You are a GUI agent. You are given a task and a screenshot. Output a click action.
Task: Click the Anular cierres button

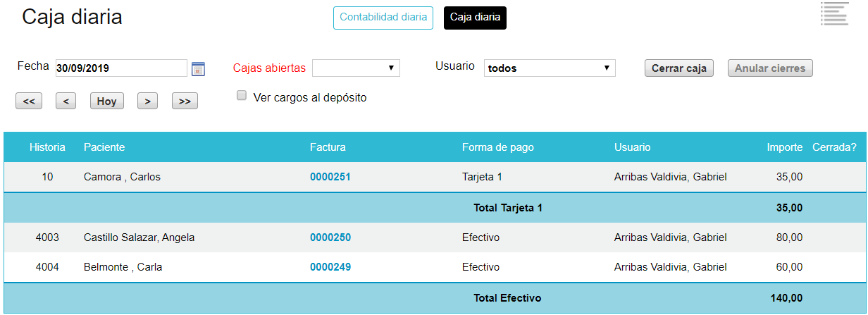pyautogui.click(x=770, y=68)
